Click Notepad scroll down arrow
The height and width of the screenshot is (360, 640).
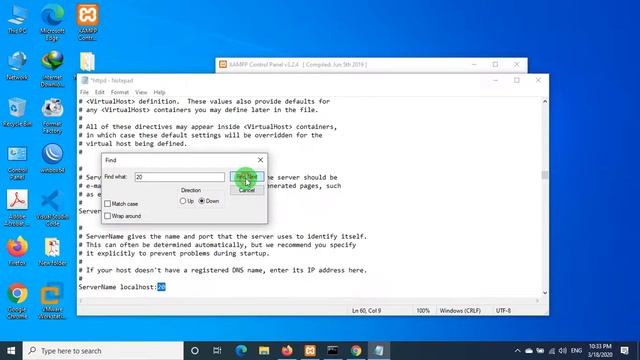point(544,293)
